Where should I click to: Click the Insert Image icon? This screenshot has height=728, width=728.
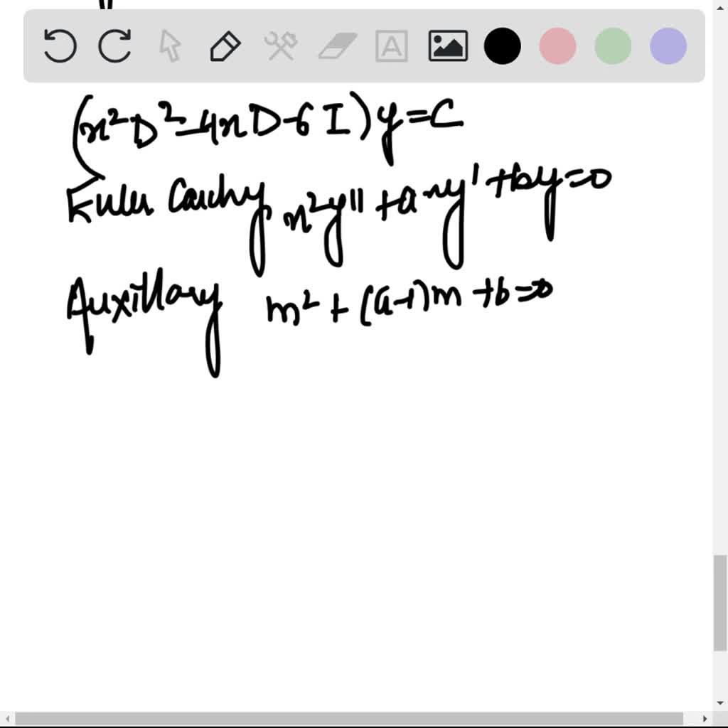coord(448,45)
